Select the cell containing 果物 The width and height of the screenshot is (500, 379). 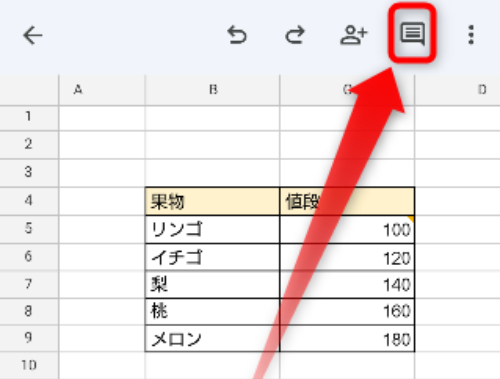click(x=213, y=201)
